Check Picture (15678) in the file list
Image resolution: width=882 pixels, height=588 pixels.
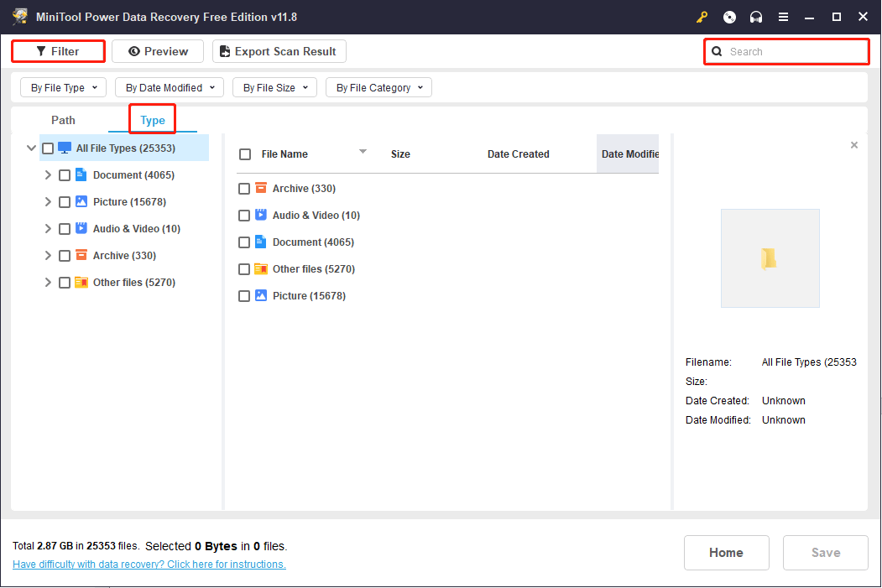click(x=244, y=296)
